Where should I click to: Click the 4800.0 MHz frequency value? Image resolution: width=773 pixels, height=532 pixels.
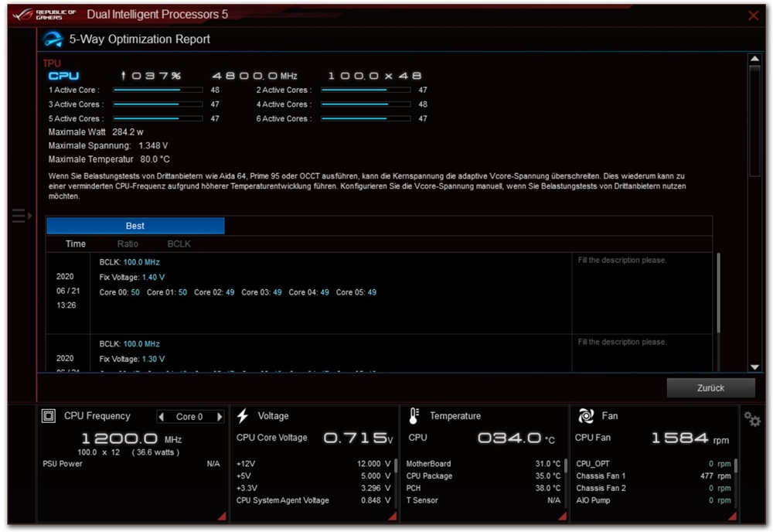pyautogui.click(x=255, y=76)
